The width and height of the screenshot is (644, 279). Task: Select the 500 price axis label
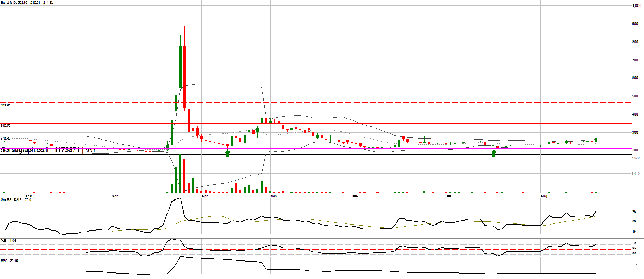point(635,96)
